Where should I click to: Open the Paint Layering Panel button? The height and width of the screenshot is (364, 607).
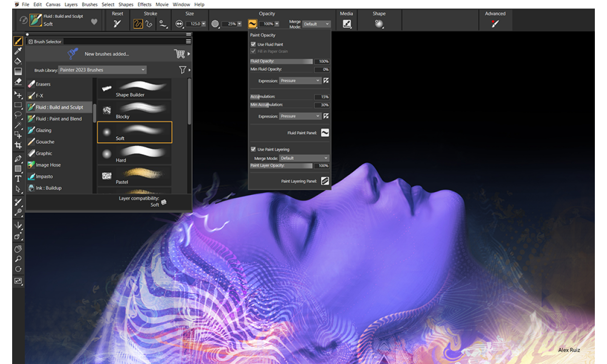click(x=325, y=181)
